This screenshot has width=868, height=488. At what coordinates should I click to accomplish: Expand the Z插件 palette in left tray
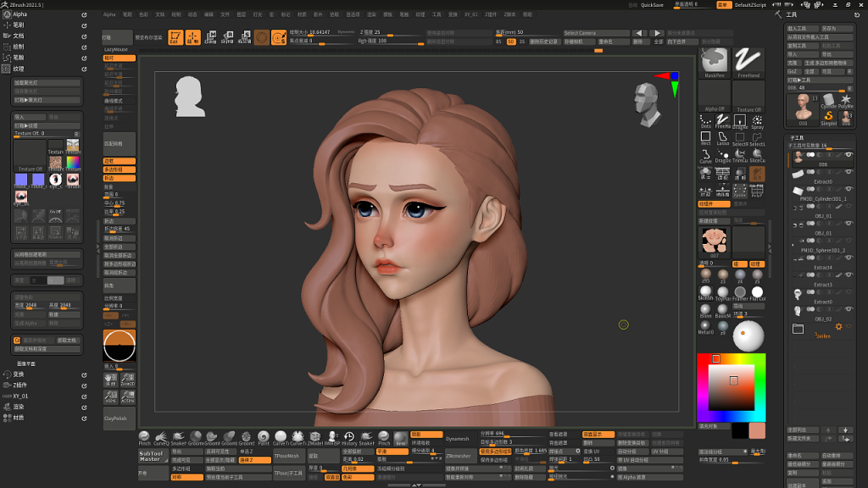point(19,385)
